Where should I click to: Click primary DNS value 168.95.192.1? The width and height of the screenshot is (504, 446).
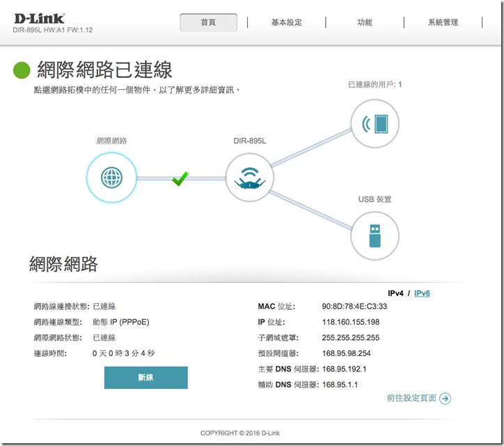pos(345,369)
